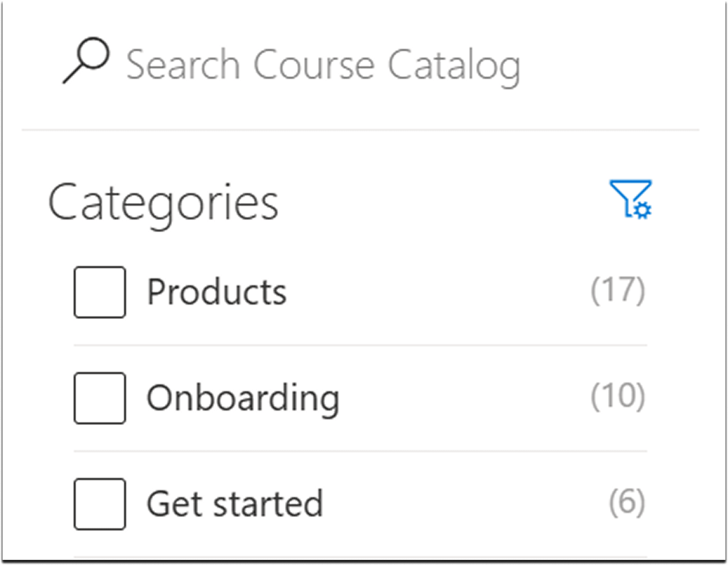Click the funnel part of filter icon
This screenshot has width=728, height=565.
click(x=627, y=193)
